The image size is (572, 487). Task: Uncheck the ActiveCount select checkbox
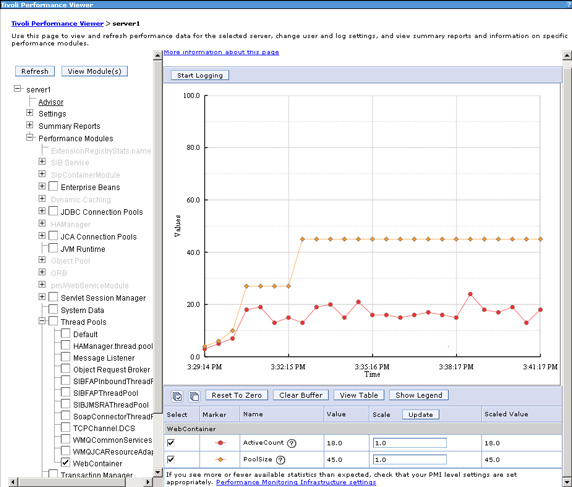(171, 442)
